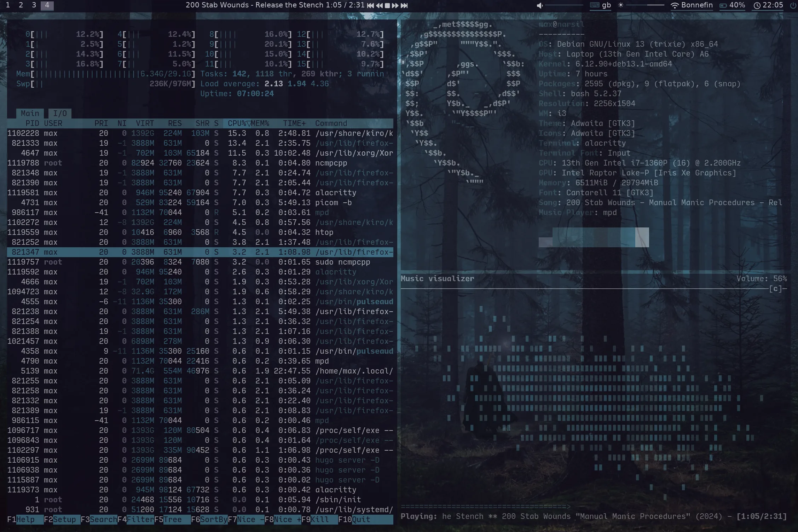
Task: Sort by TIME+ column header
Action: tap(294, 123)
